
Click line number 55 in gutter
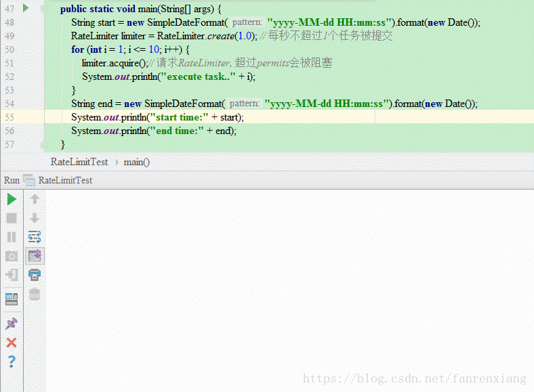(x=9, y=117)
